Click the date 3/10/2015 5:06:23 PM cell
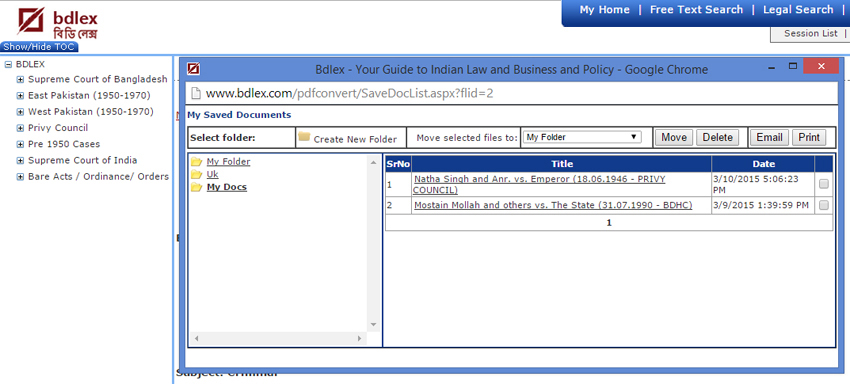This screenshot has width=850, height=384. (x=763, y=184)
